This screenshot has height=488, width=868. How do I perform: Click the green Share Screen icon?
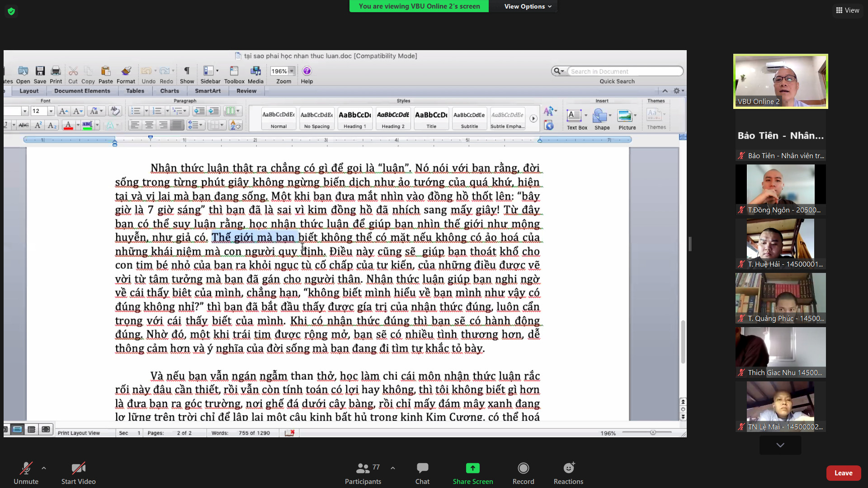click(x=472, y=468)
